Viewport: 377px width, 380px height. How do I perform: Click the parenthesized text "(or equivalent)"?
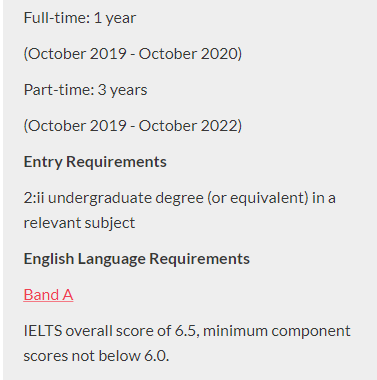pyautogui.click(x=258, y=198)
